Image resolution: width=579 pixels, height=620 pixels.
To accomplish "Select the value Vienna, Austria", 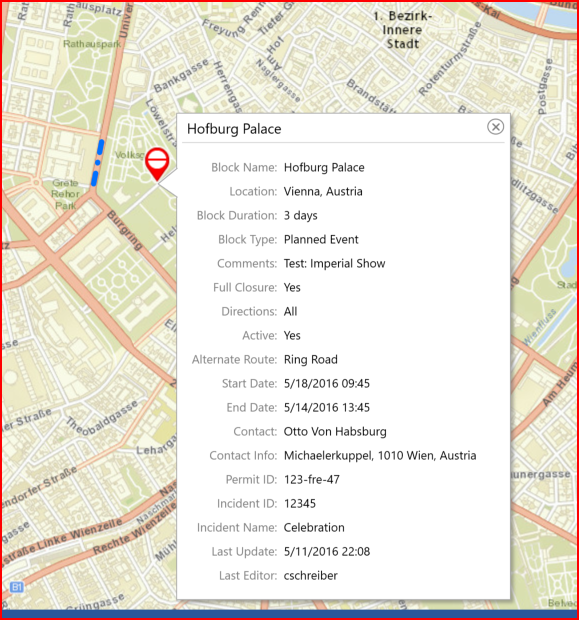I will click(x=323, y=191).
